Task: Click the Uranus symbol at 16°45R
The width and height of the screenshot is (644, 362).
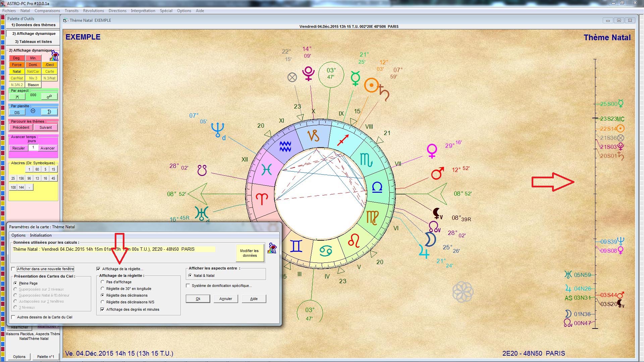Action: [x=202, y=213]
